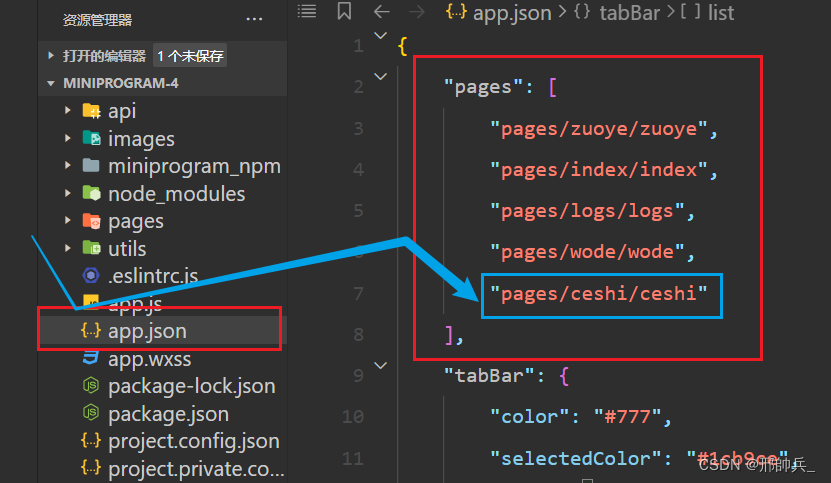Click the pages folder icon
The width and height of the screenshot is (831, 483).
[x=91, y=221]
